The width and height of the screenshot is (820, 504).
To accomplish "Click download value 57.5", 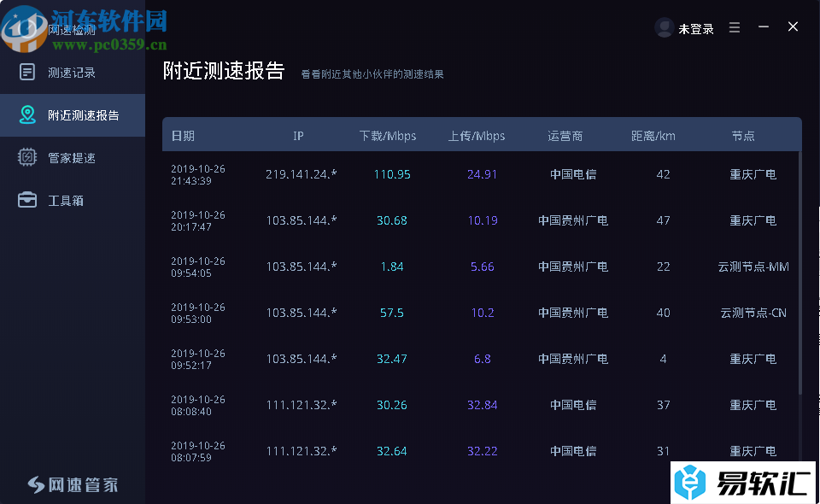I will point(392,313).
